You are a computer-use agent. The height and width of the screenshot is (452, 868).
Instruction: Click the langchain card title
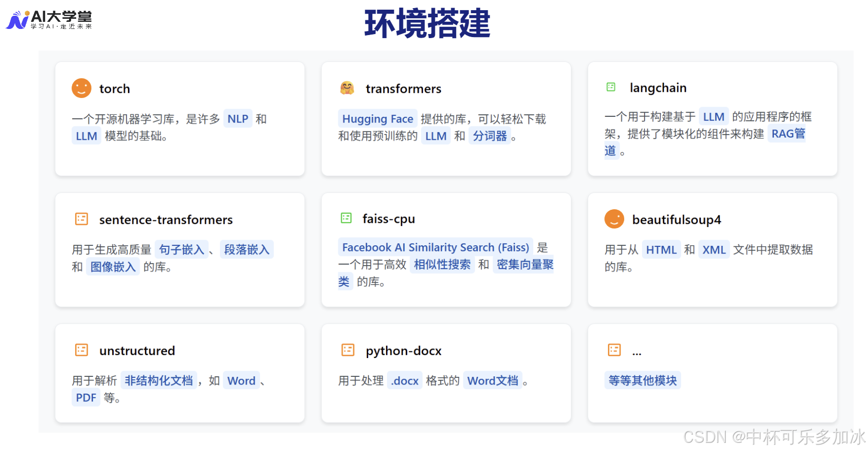(x=658, y=88)
